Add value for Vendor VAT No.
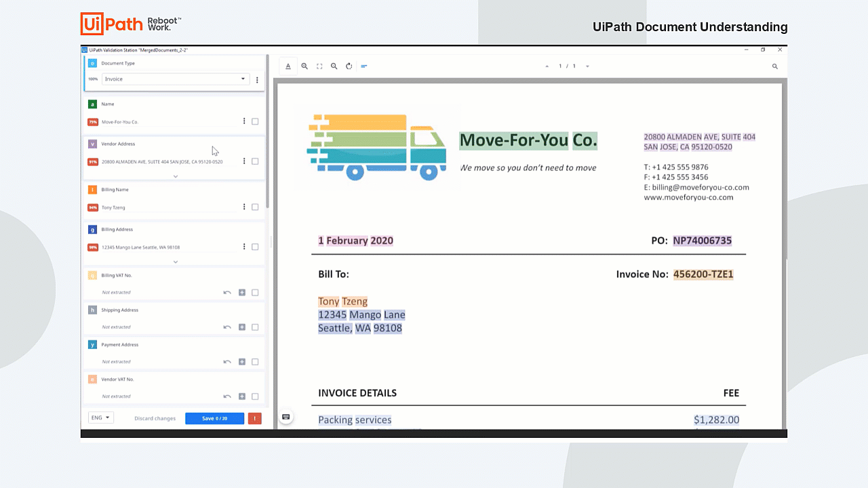The width and height of the screenshot is (868, 488). (x=242, y=396)
